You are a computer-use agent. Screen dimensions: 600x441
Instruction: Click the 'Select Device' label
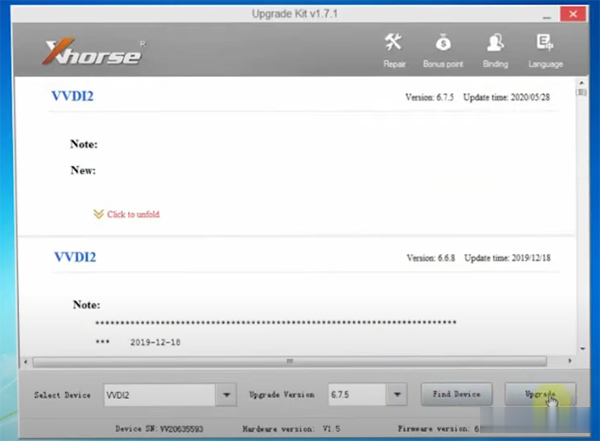62,395
